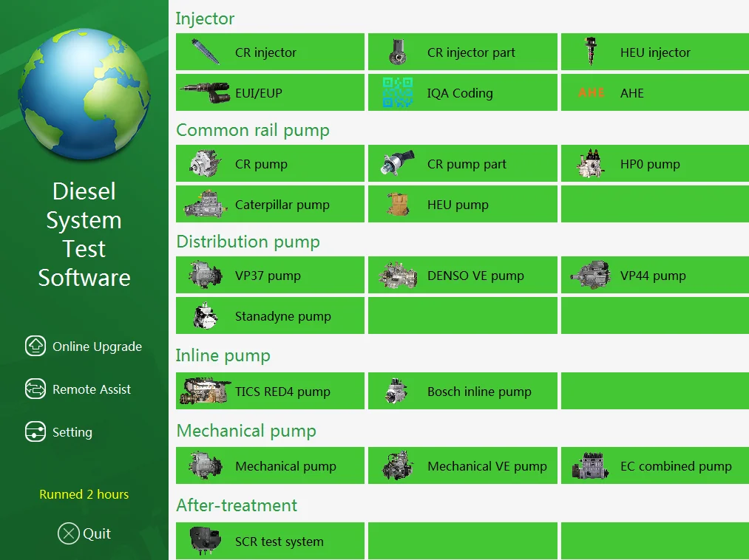Screen dimensions: 749x560
Task: Click the HP0 pump icon
Action: [x=591, y=164]
